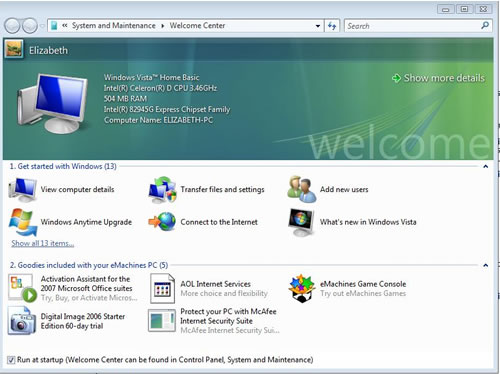Image resolution: width=500 pixels, height=374 pixels.
Task: Toggle the Run at startup checkbox
Action: pos(11,360)
